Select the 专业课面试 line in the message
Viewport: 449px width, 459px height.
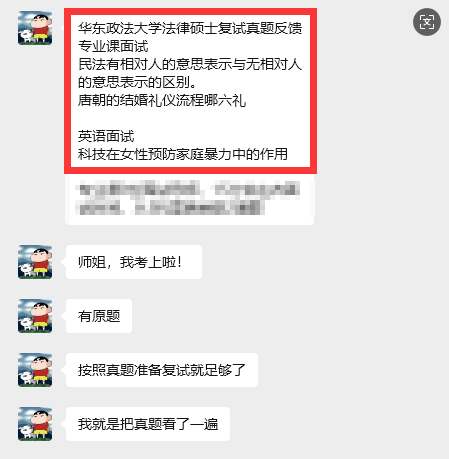coord(113,46)
